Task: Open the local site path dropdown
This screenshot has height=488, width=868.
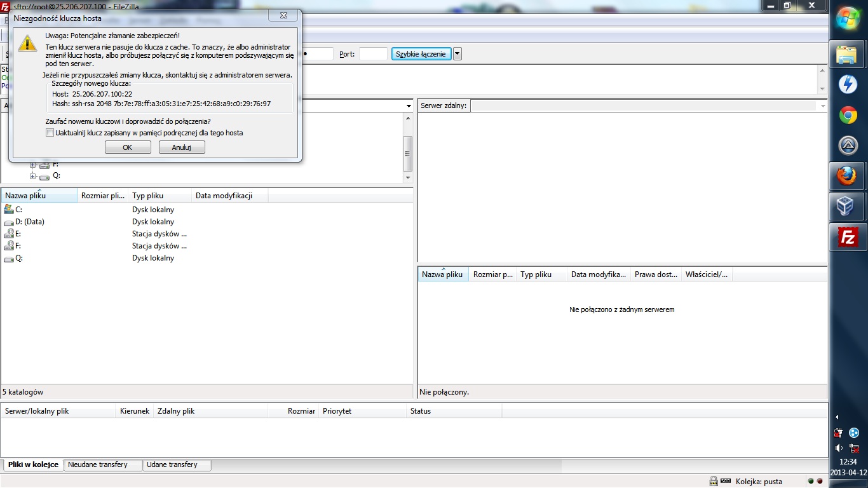Action: click(409, 105)
